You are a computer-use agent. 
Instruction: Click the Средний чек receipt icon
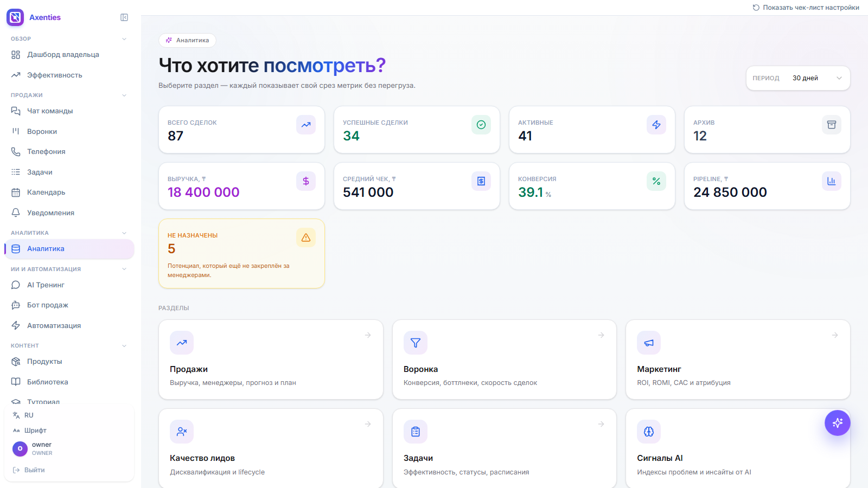[x=481, y=181]
